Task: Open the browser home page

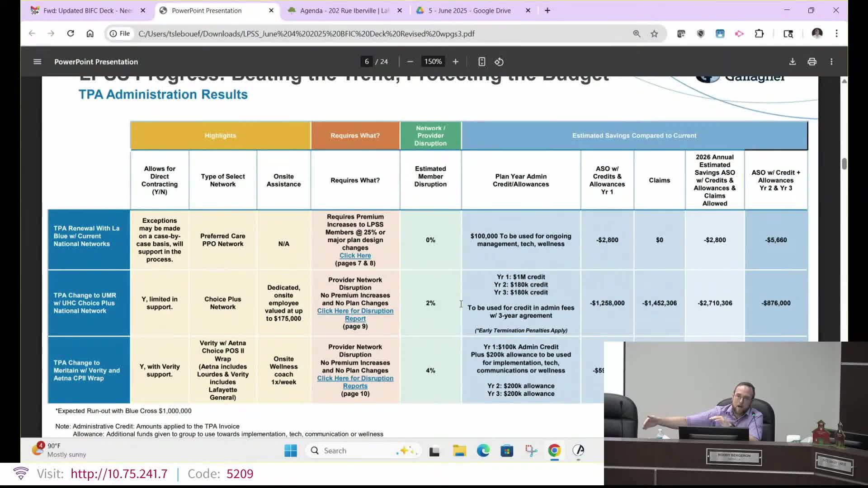Action: (x=90, y=33)
